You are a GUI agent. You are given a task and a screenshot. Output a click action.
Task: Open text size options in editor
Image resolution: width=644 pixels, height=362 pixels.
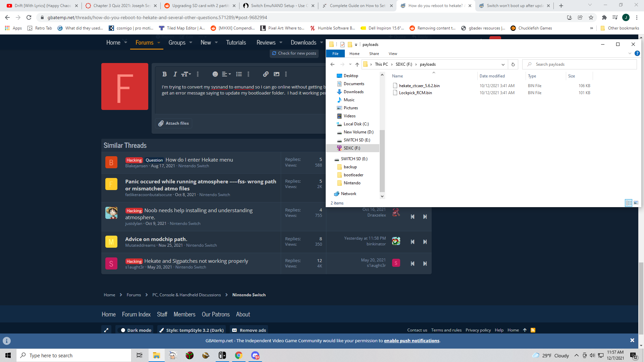coord(186,74)
